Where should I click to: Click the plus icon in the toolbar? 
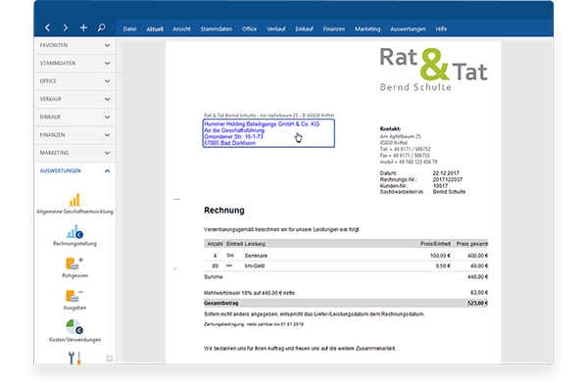coord(83,27)
